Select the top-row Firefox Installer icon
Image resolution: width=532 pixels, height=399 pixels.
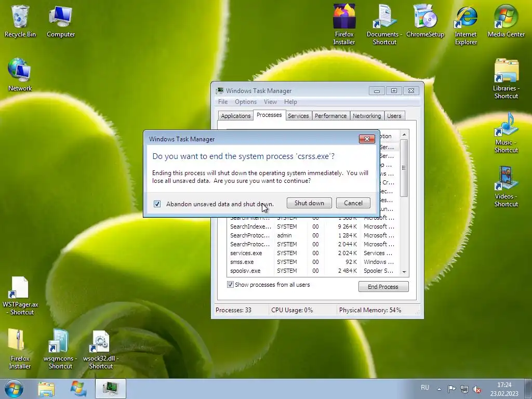click(x=344, y=24)
